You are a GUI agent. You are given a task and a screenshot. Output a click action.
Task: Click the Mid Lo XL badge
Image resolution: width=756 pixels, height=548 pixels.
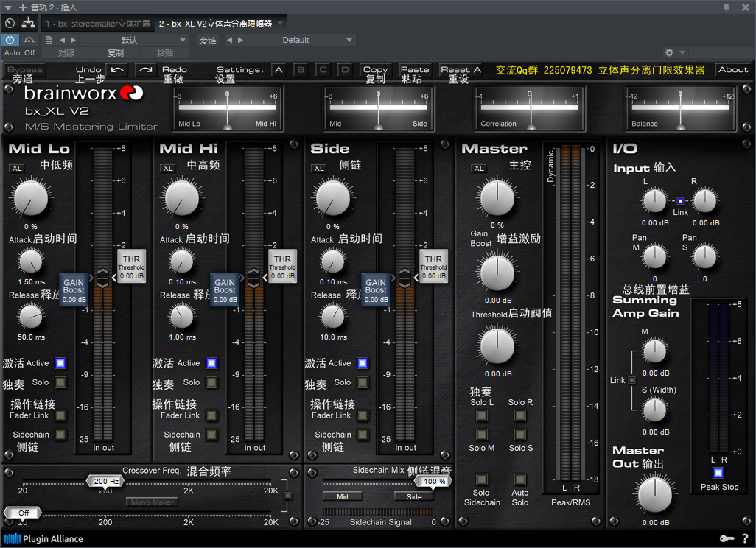17,168
